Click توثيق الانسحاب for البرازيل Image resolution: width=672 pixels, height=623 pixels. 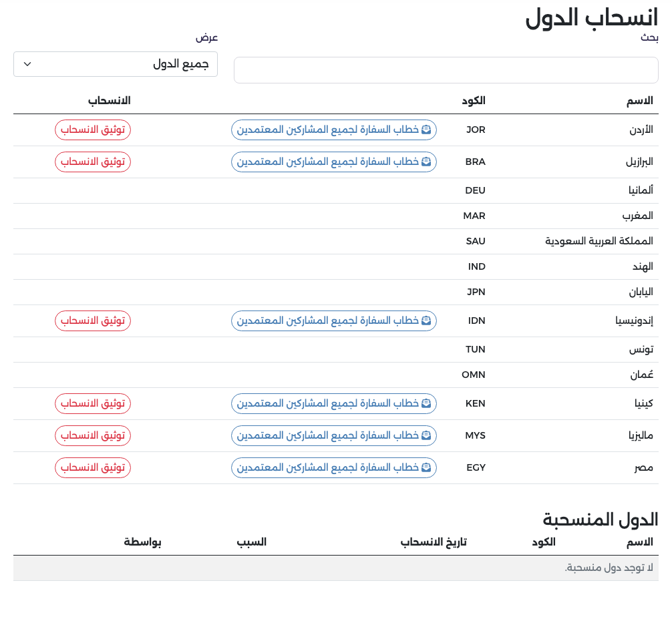[93, 162]
